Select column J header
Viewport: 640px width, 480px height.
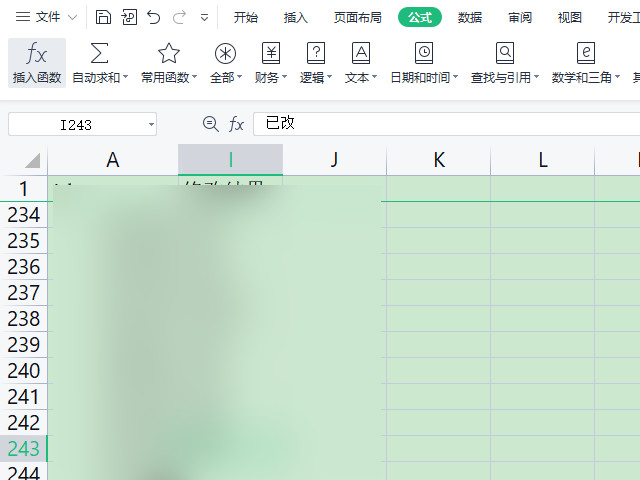point(334,160)
